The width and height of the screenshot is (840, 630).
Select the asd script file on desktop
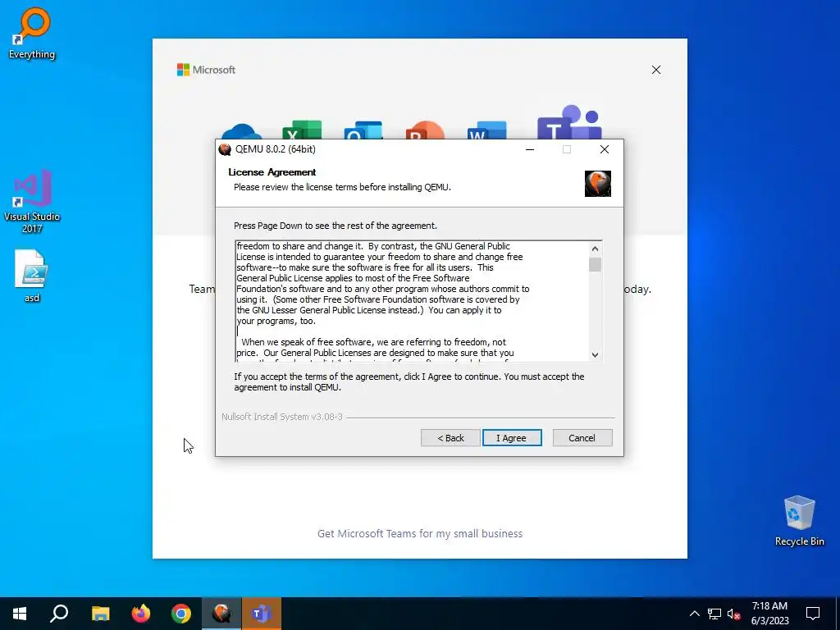coord(32,276)
